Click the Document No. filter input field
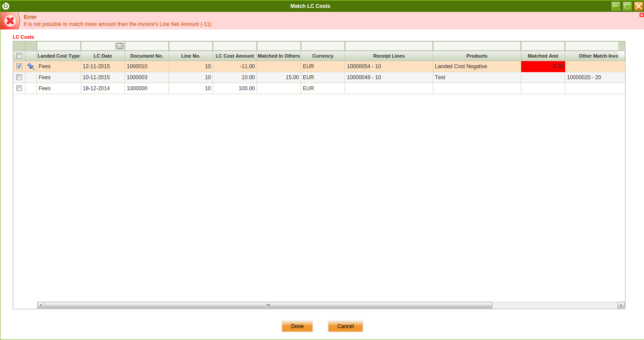The image size is (644, 340). pyautogui.click(x=147, y=46)
